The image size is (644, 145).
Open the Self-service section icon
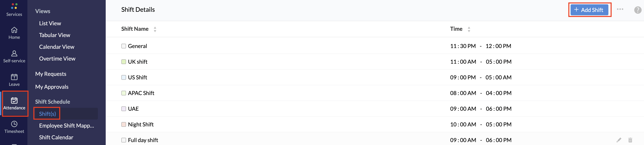point(14,53)
